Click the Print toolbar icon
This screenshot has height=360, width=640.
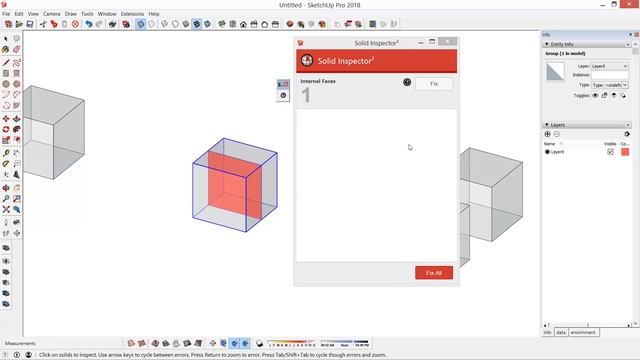point(113,24)
